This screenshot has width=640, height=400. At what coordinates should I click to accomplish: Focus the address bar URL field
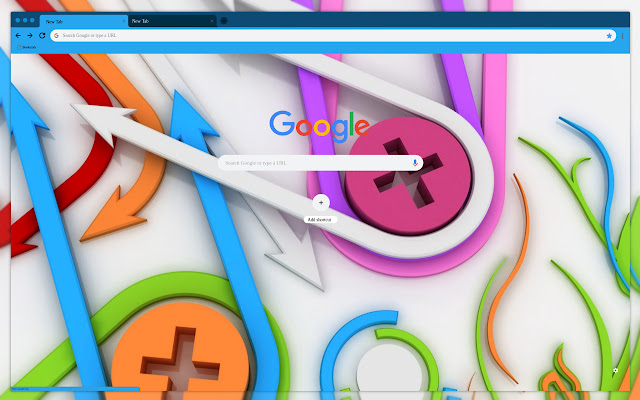coord(333,36)
